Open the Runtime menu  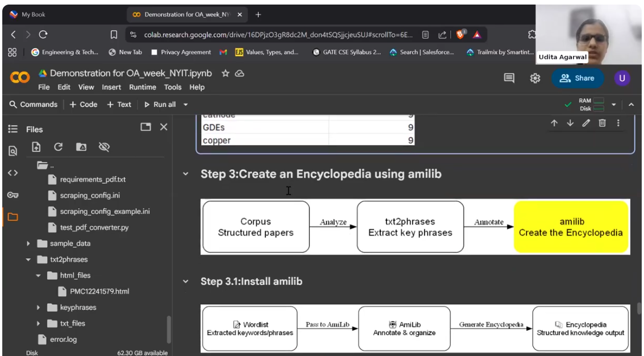(x=143, y=87)
